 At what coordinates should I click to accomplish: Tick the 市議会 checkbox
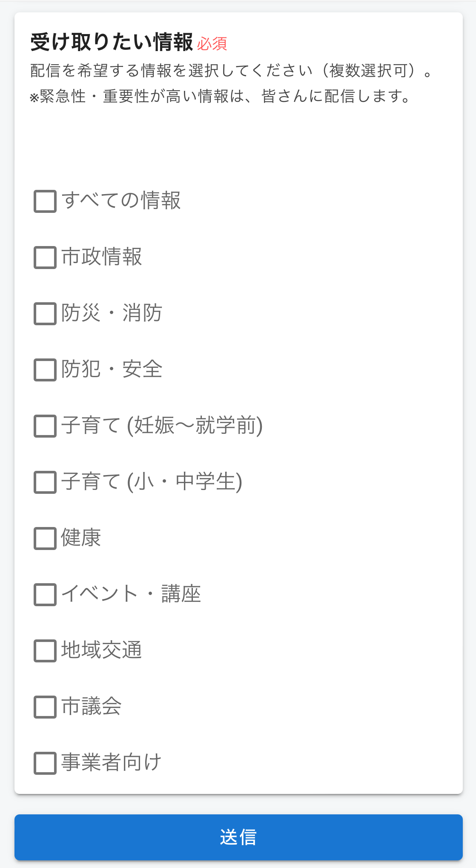(x=45, y=707)
